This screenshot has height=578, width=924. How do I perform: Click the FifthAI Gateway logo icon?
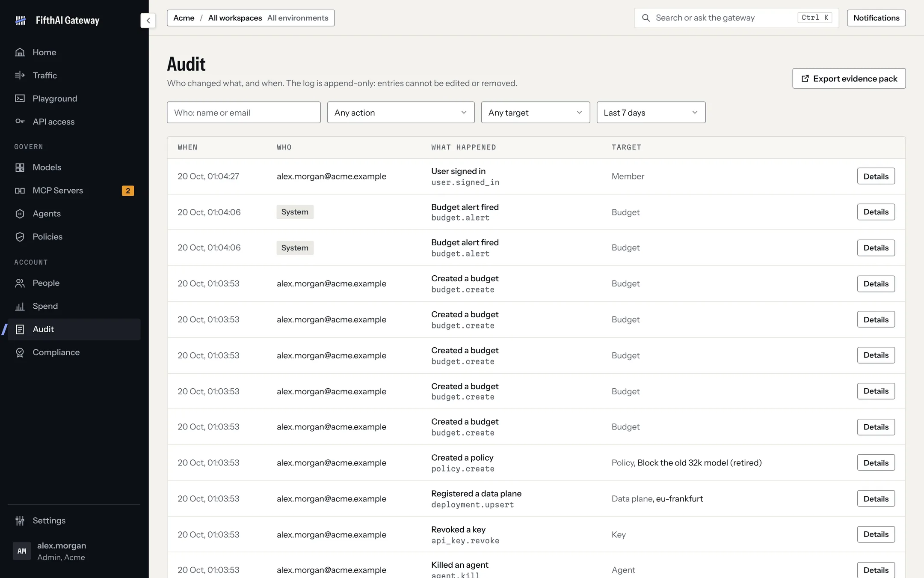click(x=21, y=20)
